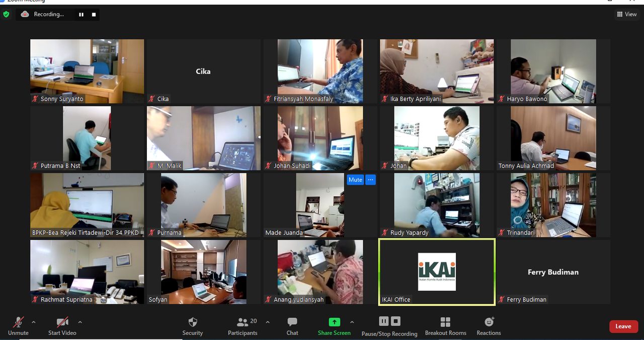Click muted mic icon beside Cika label
Screen dimensions: 644x340
click(x=152, y=99)
